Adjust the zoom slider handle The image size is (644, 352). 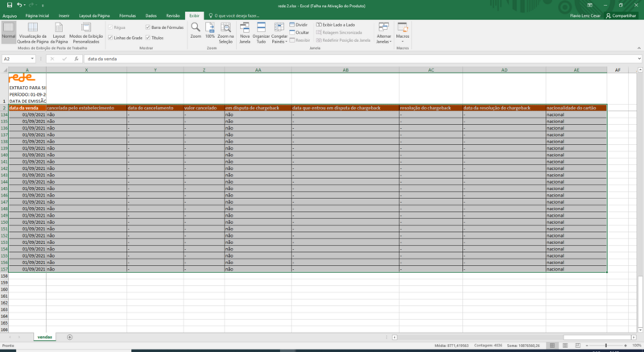pyautogui.click(x=606, y=346)
